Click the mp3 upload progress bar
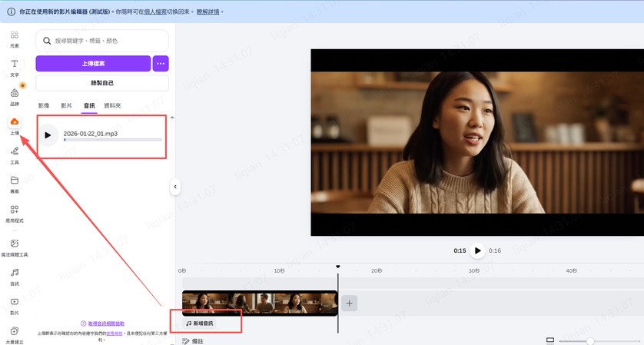The width and height of the screenshot is (644, 345). point(113,140)
